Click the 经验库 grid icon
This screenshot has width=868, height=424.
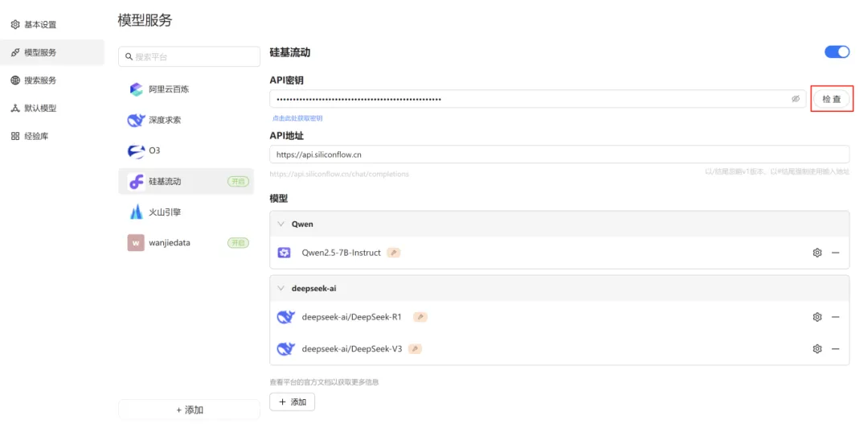(x=15, y=136)
